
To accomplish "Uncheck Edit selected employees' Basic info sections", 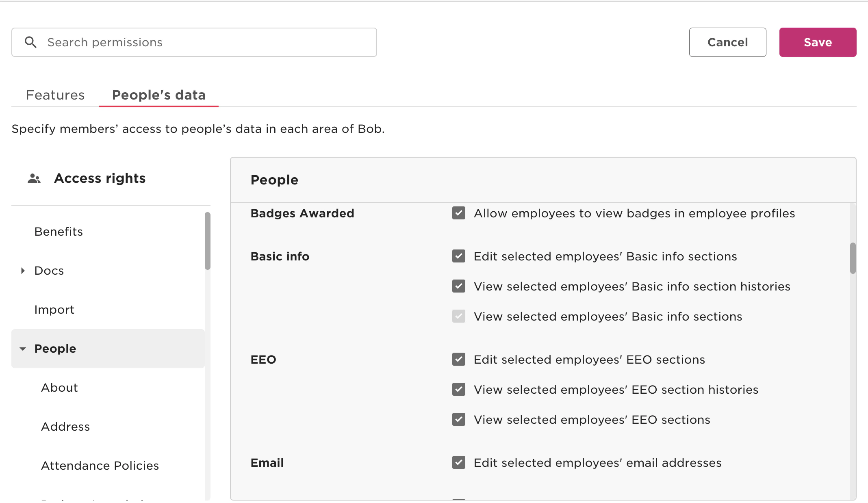I will (x=458, y=256).
